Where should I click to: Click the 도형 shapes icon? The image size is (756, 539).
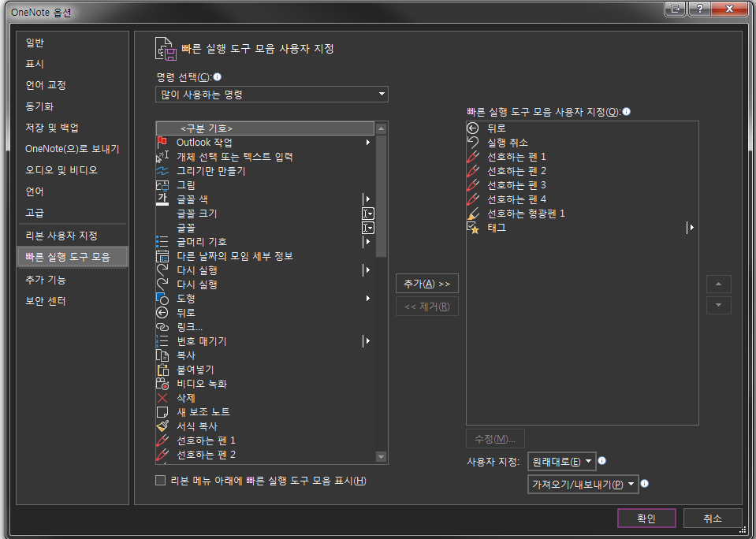pyautogui.click(x=162, y=299)
